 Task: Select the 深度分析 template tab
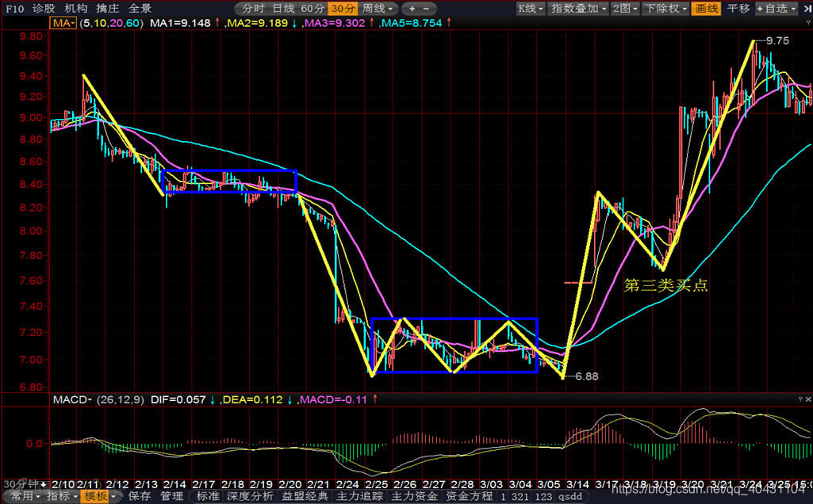coord(250,496)
